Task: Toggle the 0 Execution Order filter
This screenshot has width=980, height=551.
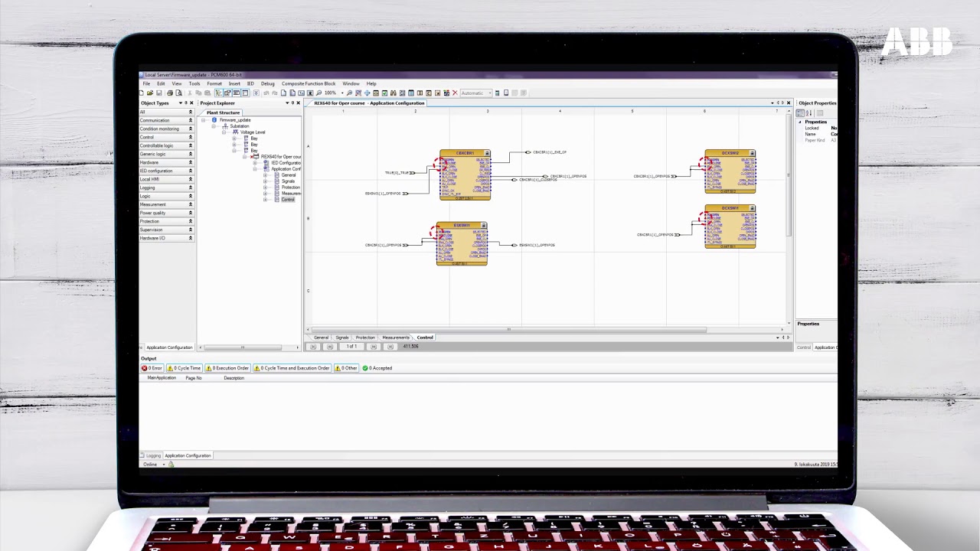Action: 227,368
